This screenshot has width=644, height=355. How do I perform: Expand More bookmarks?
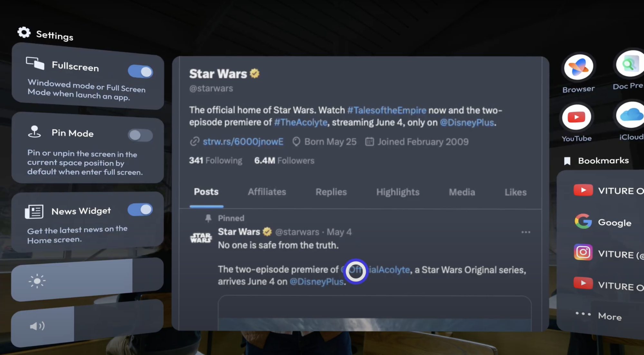599,315
